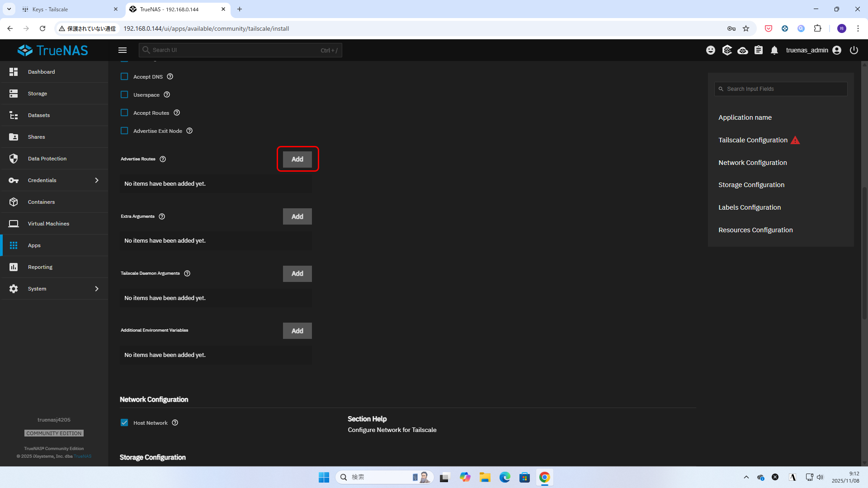The height and width of the screenshot is (488, 868).
Task: Open the Datasets sidebar page
Action: (39, 115)
